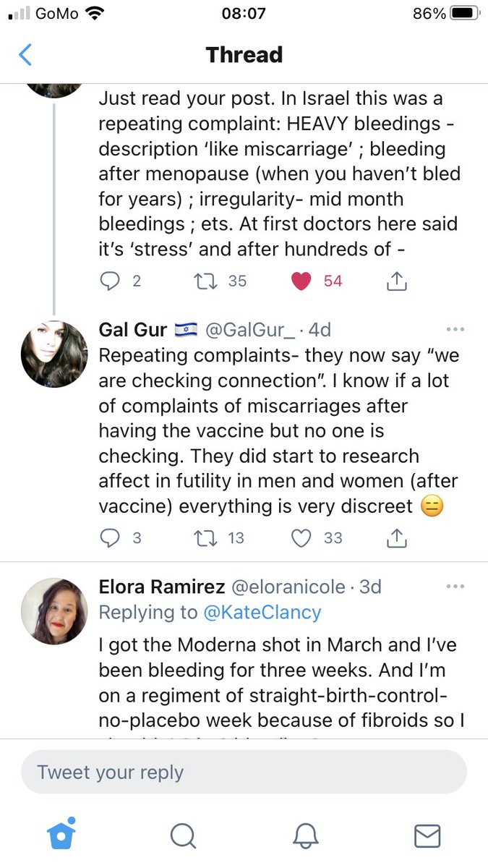
Task: Open Messages via the envelope icon
Action: tap(427, 836)
